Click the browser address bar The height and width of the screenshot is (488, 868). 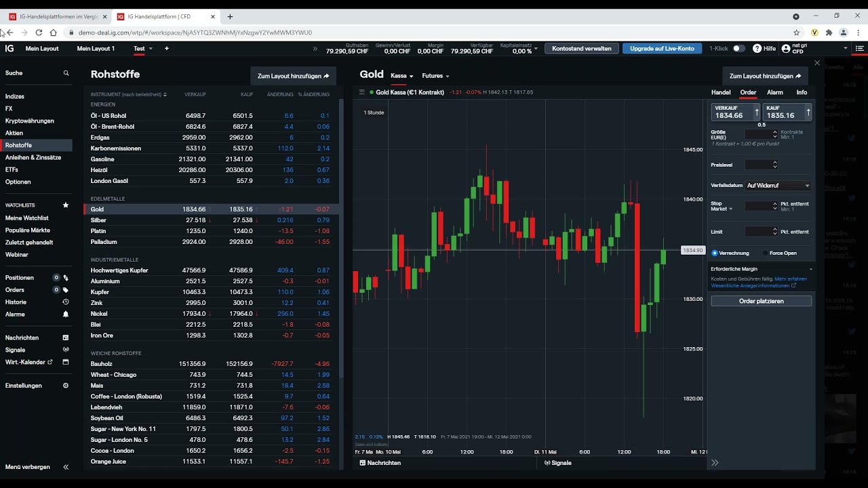pos(427,33)
